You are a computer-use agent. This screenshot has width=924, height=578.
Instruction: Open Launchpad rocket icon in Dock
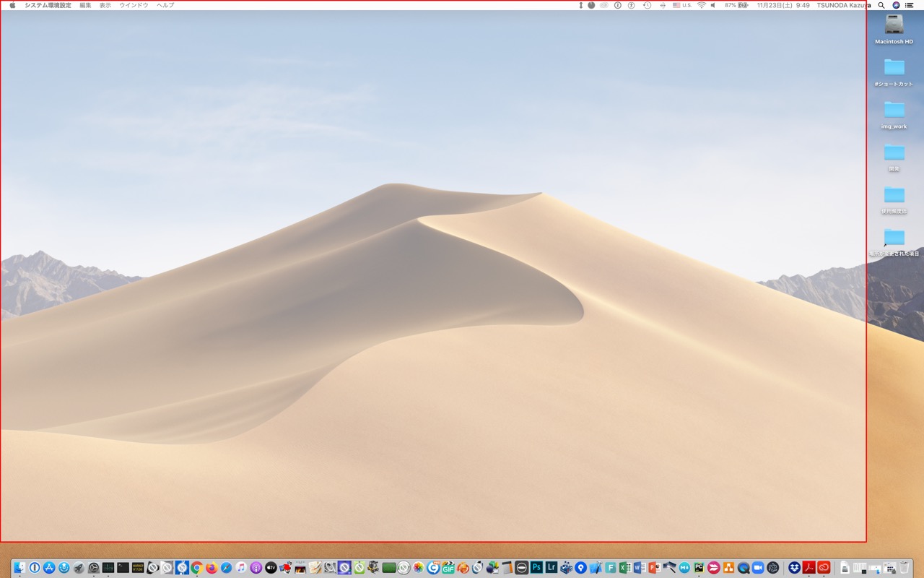(79, 568)
